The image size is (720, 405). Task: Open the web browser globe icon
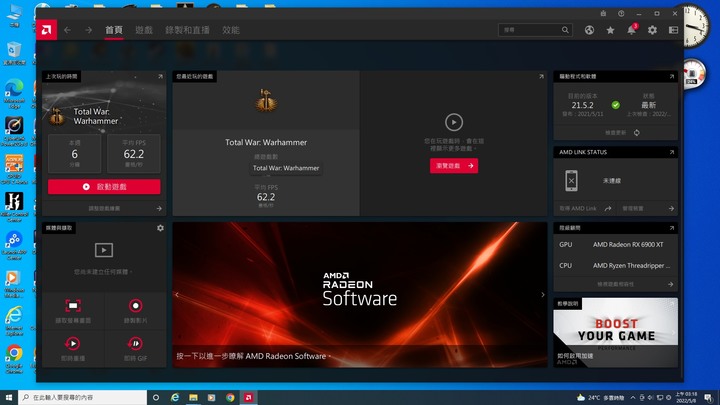coord(589,30)
